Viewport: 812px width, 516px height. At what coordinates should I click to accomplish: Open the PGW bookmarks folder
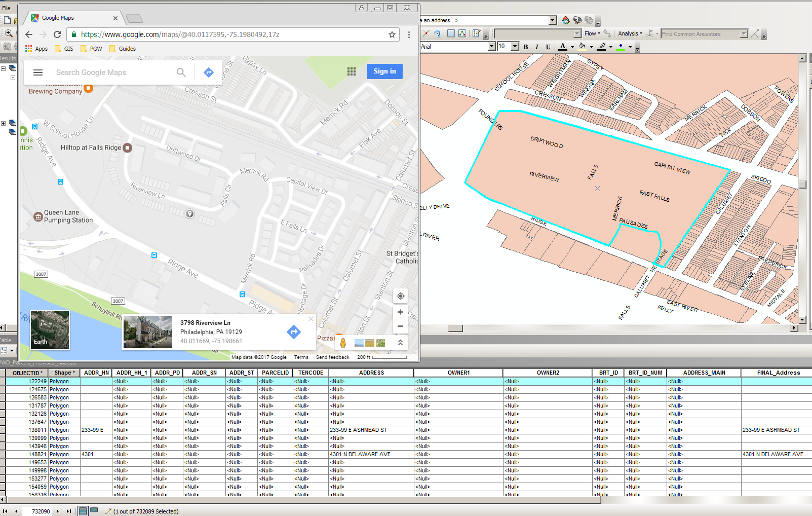[91, 49]
